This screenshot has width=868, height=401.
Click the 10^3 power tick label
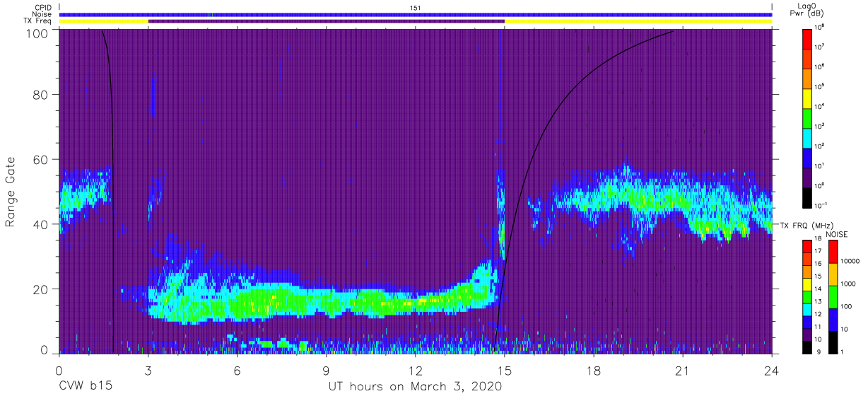[x=820, y=126]
